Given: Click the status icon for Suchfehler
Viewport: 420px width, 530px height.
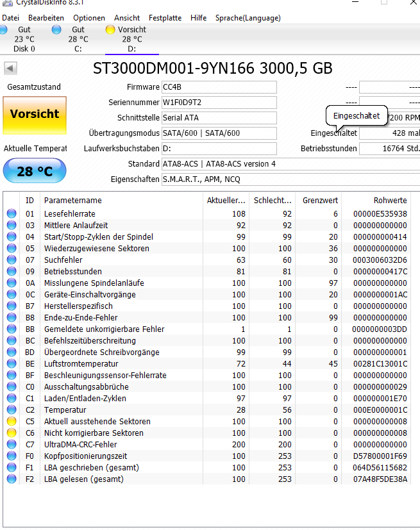Looking at the screenshot, I should (x=12, y=260).
